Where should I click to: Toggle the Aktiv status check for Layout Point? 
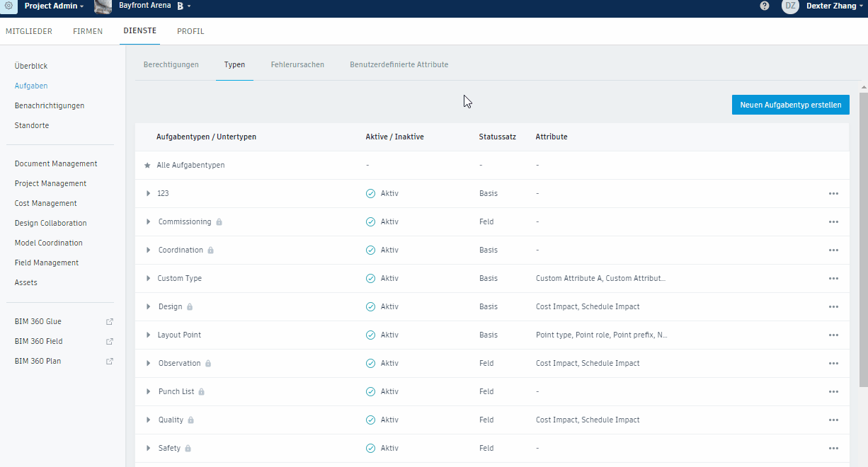coord(370,335)
